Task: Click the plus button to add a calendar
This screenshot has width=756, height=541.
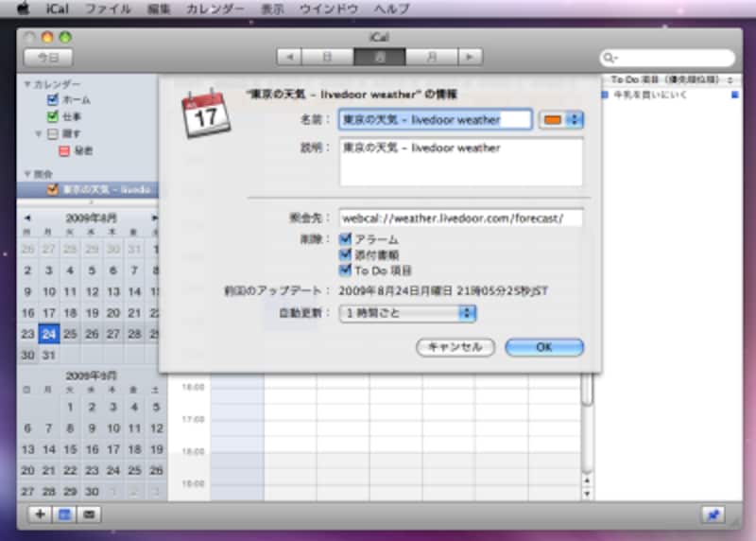Action: pyautogui.click(x=41, y=515)
